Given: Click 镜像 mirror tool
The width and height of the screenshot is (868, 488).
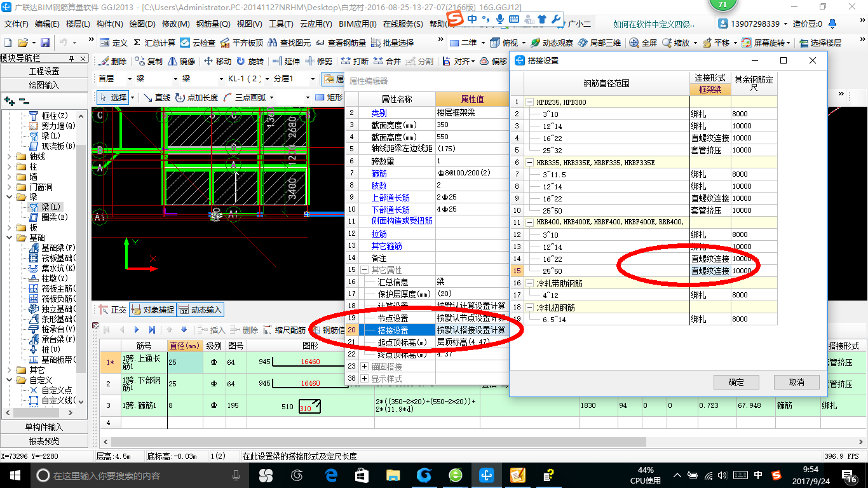Looking at the screenshot, I should tap(181, 62).
